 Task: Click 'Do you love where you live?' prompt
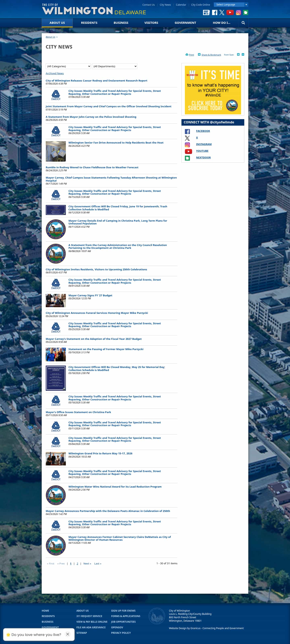click(36, 635)
